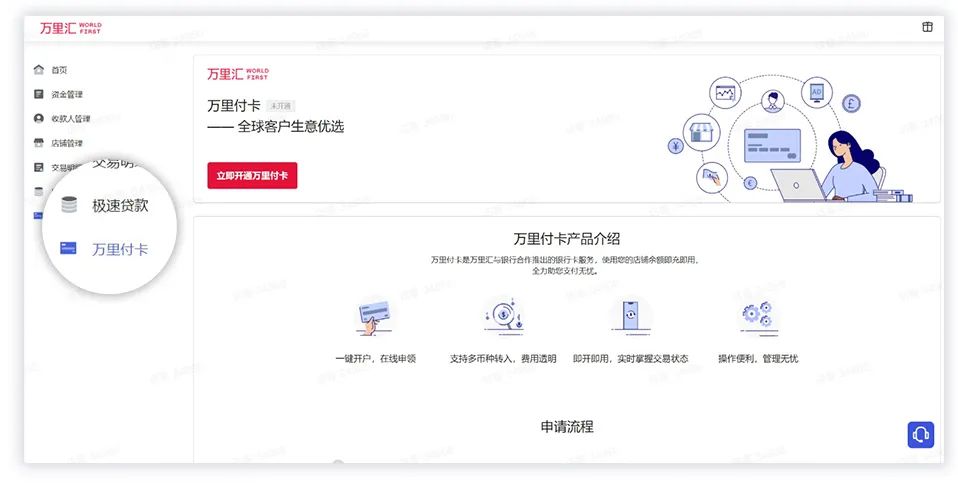Click the 支持多币种转入，费用透明 label

503,359
